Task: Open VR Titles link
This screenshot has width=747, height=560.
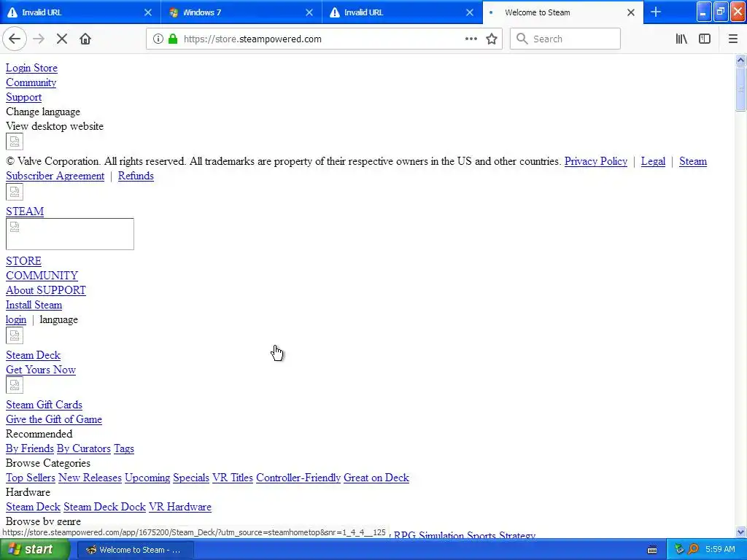Action: pyautogui.click(x=233, y=478)
